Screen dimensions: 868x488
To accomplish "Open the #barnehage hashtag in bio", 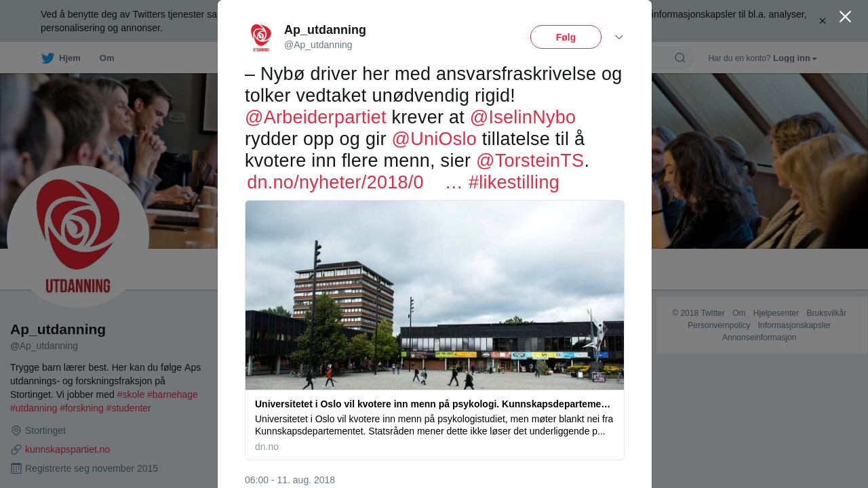I will (x=172, y=394).
